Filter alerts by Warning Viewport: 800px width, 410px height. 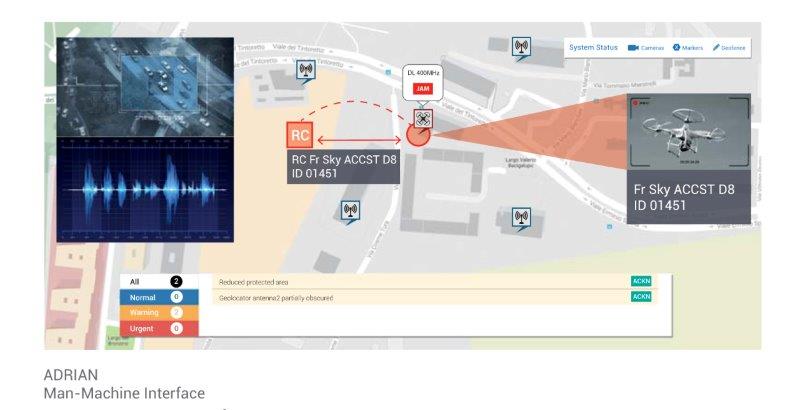coord(159,313)
